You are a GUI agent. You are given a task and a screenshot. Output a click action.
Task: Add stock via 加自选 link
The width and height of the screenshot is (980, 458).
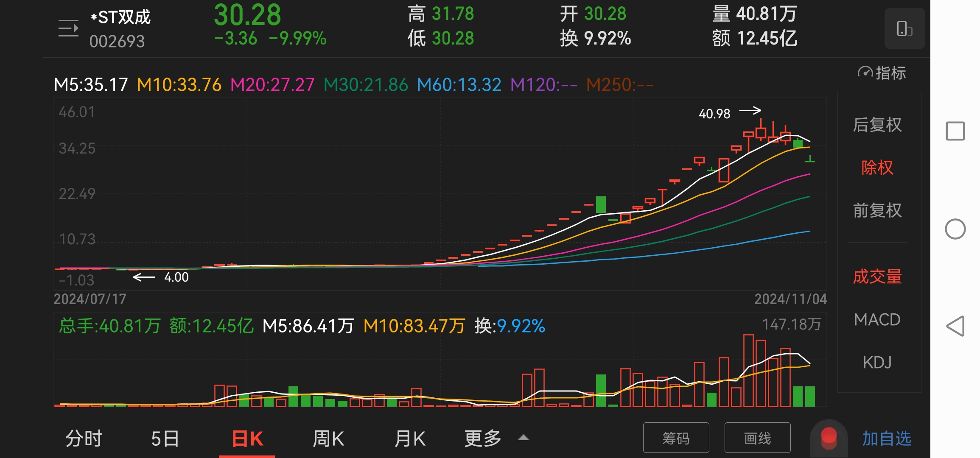[886, 438]
